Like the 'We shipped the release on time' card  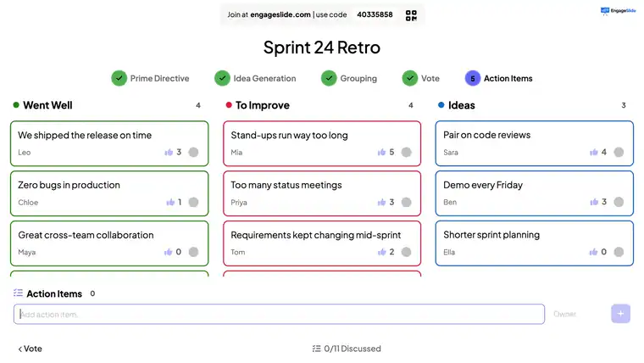point(169,152)
